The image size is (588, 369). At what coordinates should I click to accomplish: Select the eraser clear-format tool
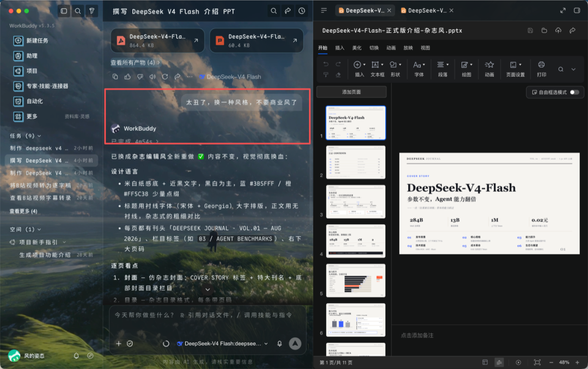[338, 75]
